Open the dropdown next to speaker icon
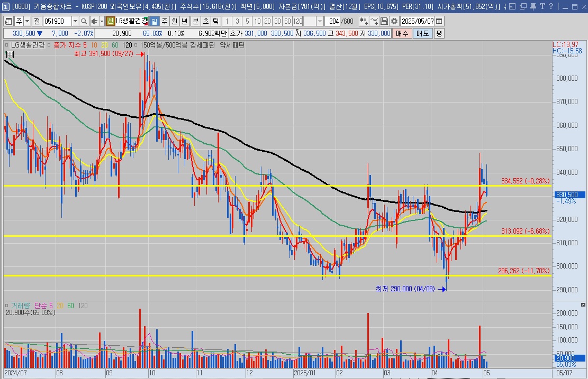This screenshot has height=379, width=588. tap(102, 21)
